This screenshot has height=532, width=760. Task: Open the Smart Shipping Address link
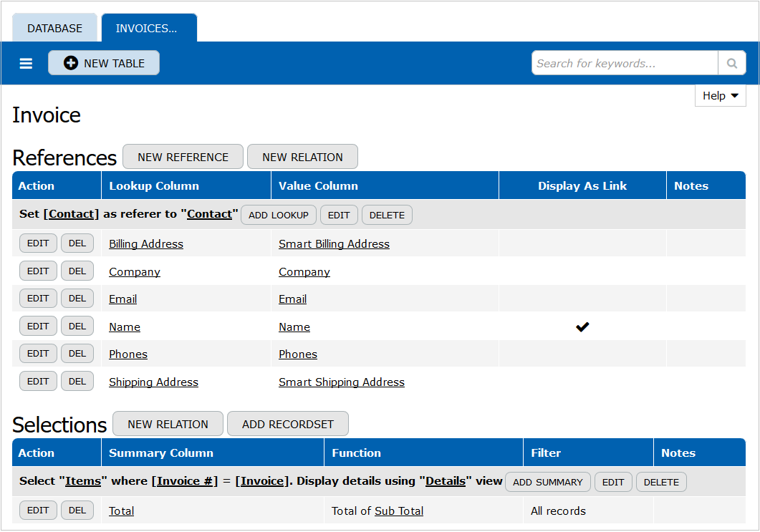342,382
